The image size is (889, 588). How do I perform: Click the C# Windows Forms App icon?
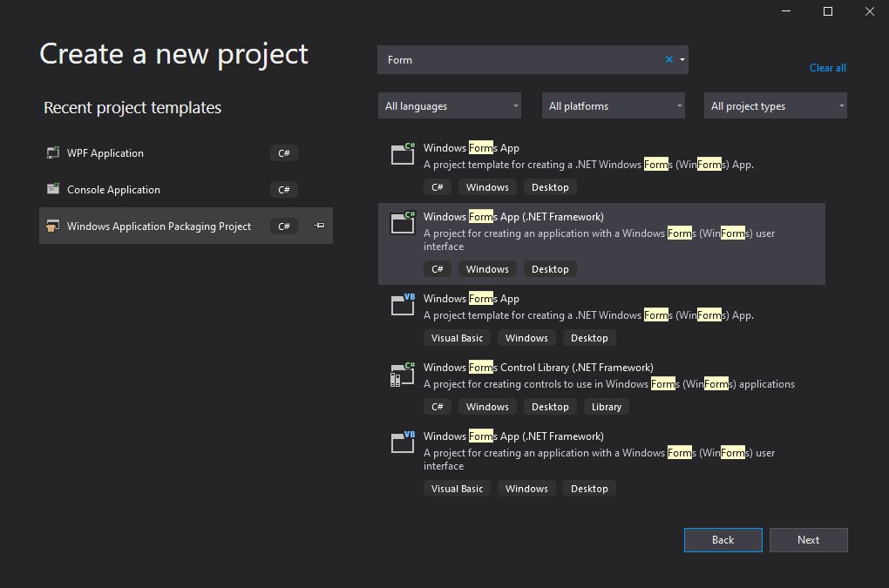click(402, 154)
